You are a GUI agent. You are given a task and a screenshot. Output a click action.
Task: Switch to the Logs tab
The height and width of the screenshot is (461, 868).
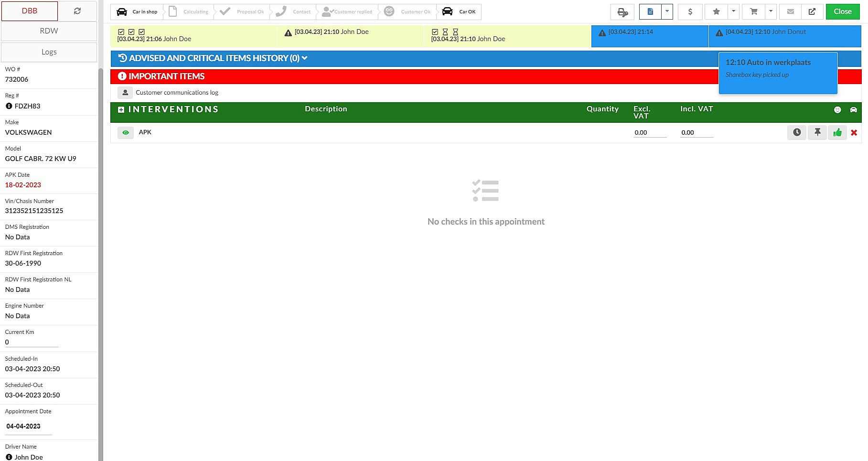49,52
